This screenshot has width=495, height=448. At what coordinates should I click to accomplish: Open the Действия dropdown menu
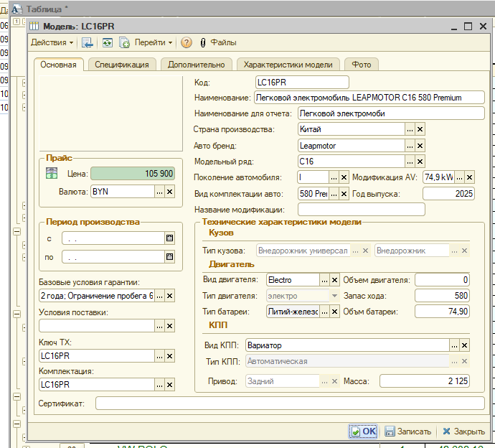click(52, 43)
